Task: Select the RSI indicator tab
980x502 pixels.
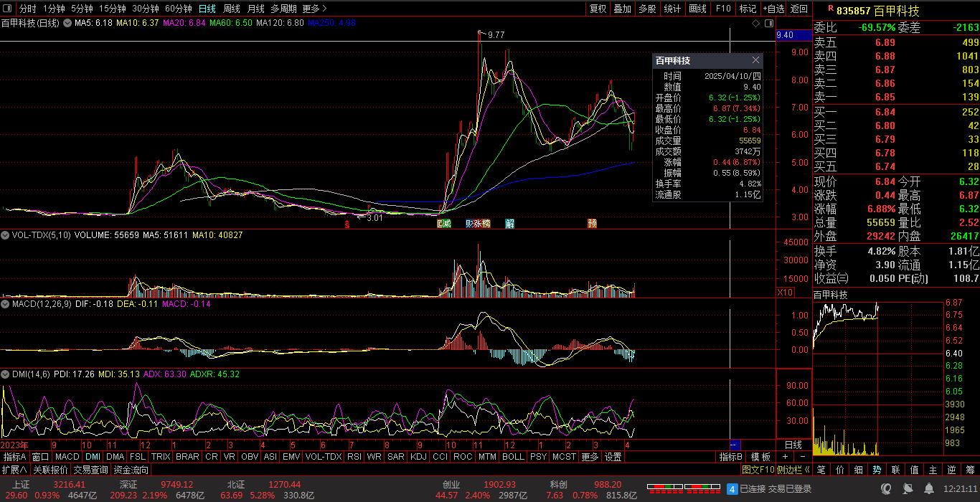Action: coord(354,457)
